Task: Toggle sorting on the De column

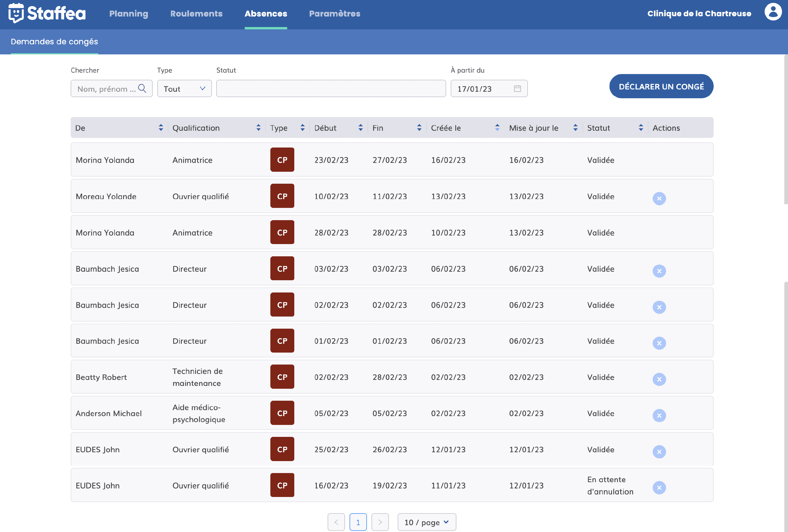Action: pyautogui.click(x=161, y=128)
